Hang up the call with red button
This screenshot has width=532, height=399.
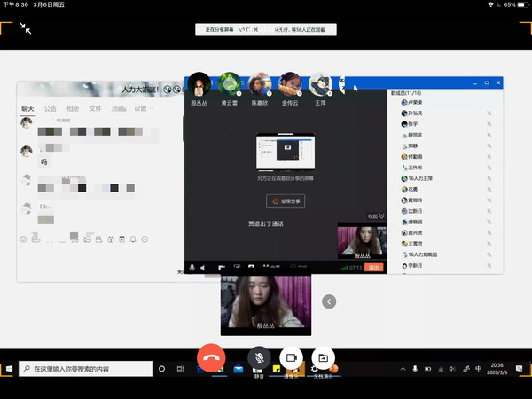click(211, 357)
